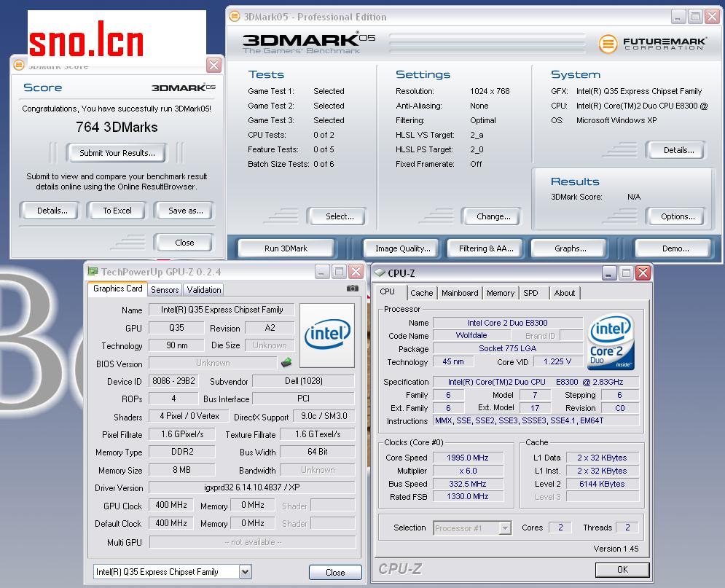The image size is (725, 588).
Task: Click Details button in Score dialog
Action: (x=52, y=211)
